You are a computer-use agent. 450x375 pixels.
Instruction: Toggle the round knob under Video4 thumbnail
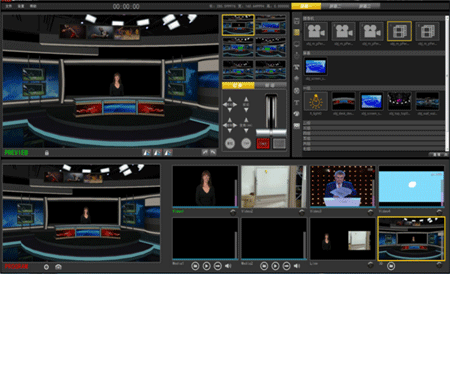pyautogui.click(x=439, y=212)
